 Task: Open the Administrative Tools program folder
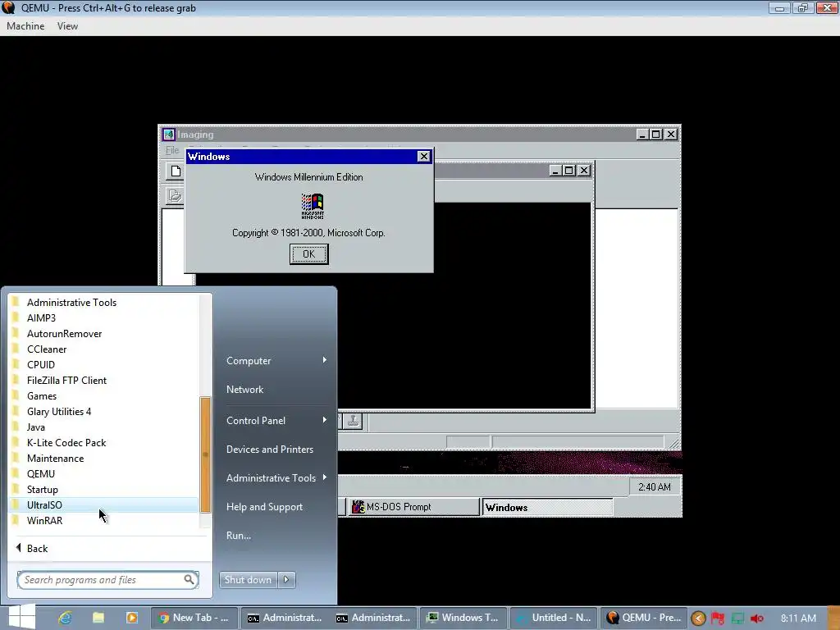click(x=104, y=302)
